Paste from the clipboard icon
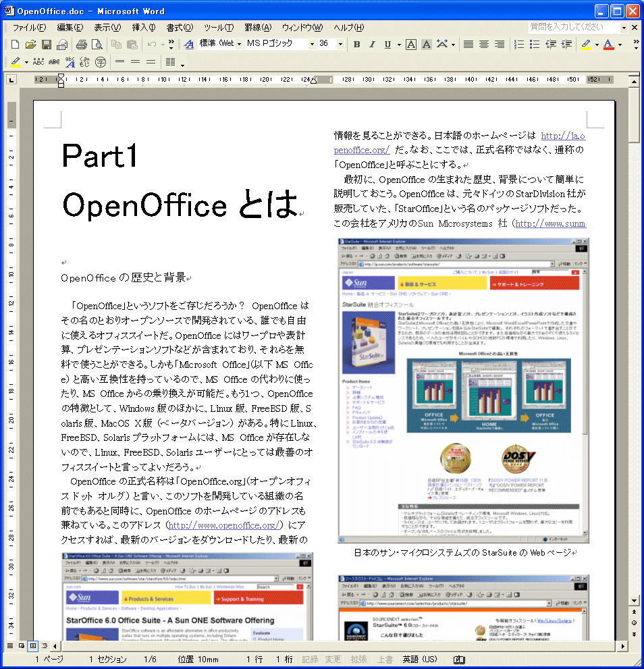644x669 pixels. click(x=132, y=44)
